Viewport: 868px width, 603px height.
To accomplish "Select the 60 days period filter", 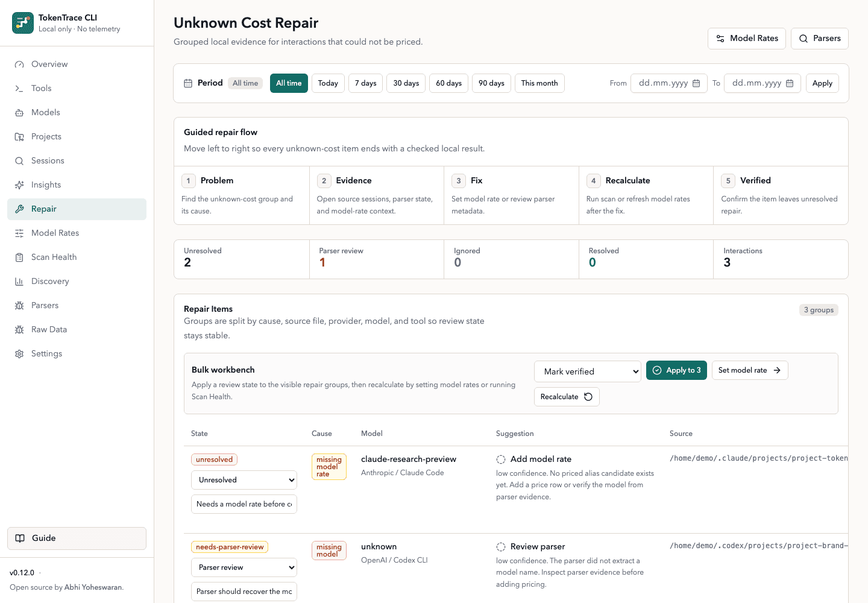I will [449, 83].
